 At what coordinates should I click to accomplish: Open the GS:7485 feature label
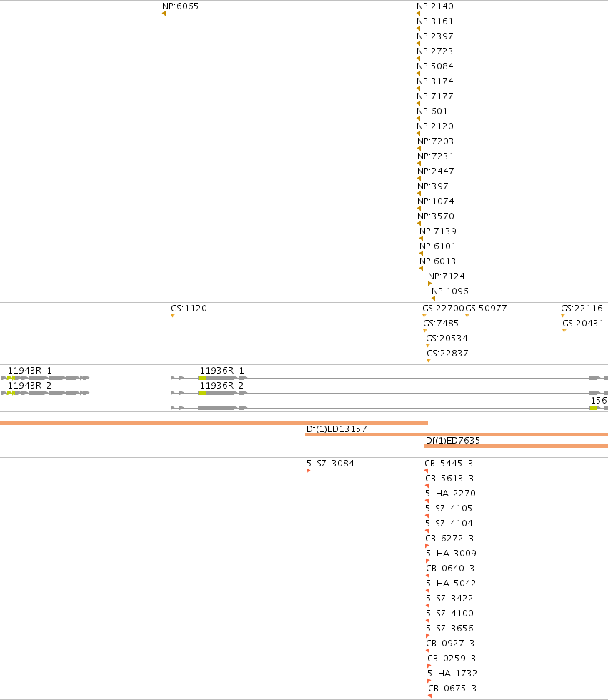[x=441, y=324]
